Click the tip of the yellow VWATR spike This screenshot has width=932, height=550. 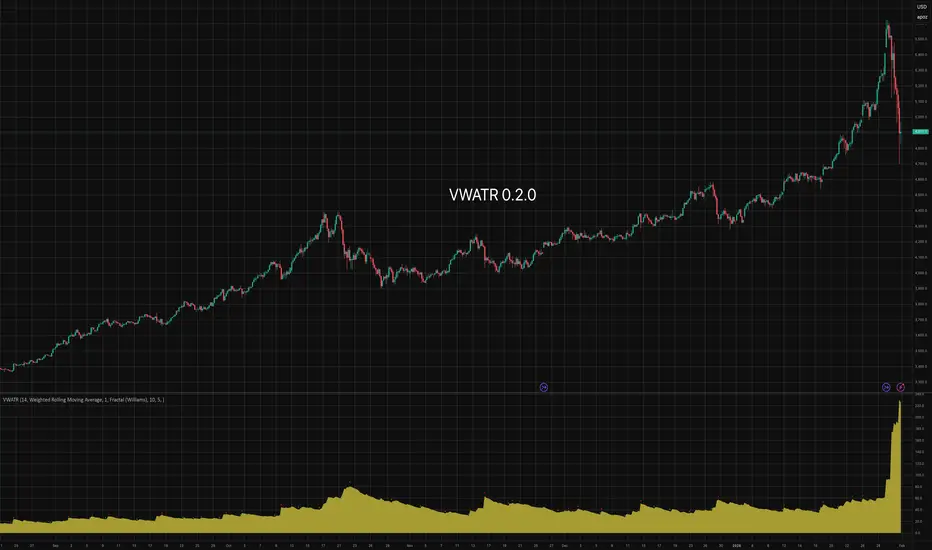900,402
